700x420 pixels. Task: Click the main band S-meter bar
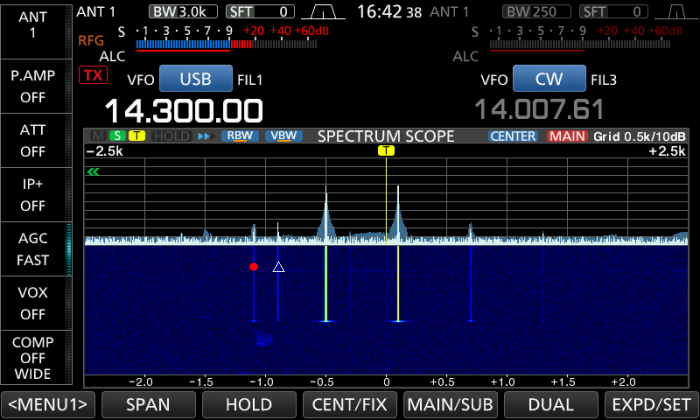pyautogui.click(x=226, y=44)
